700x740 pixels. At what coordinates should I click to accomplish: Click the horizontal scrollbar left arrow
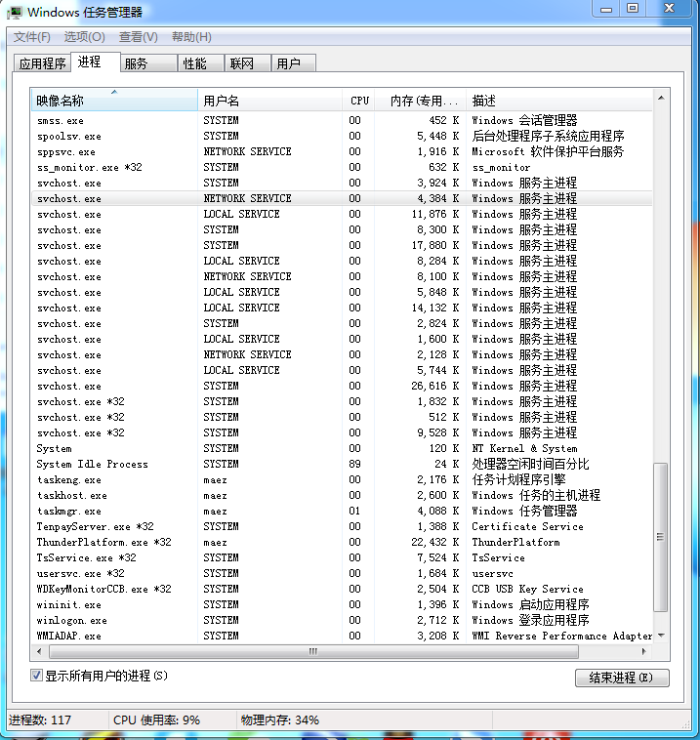coord(39,651)
